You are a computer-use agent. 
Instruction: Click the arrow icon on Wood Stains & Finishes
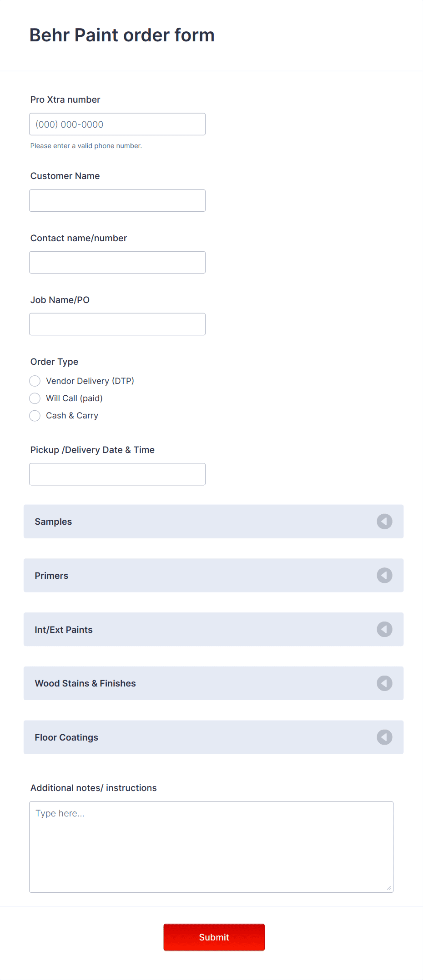[x=384, y=683]
